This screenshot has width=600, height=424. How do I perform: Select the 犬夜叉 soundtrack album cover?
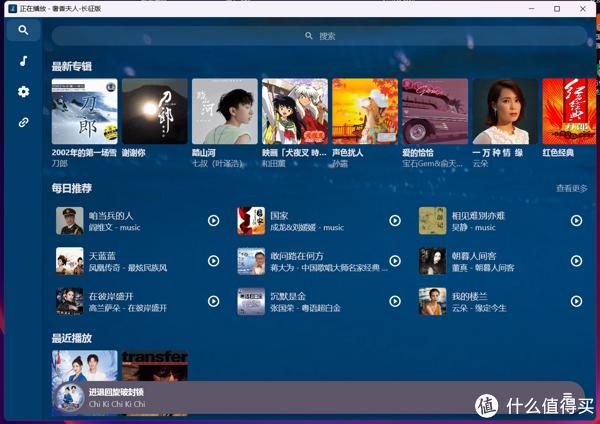[x=294, y=111]
